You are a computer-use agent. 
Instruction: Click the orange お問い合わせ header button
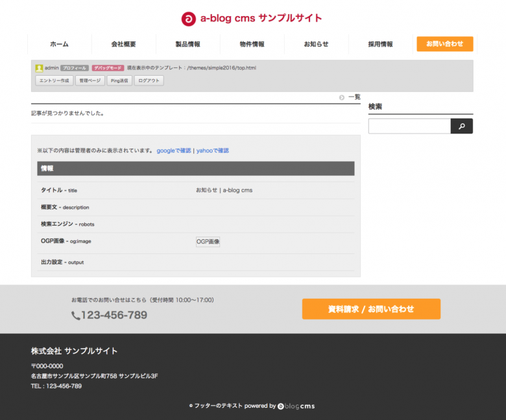click(x=444, y=44)
